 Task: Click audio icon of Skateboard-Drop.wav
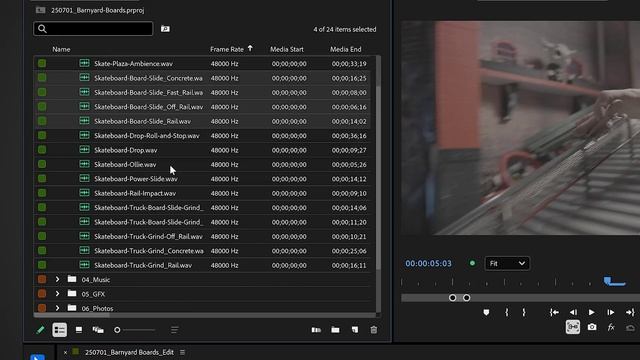point(84,150)
